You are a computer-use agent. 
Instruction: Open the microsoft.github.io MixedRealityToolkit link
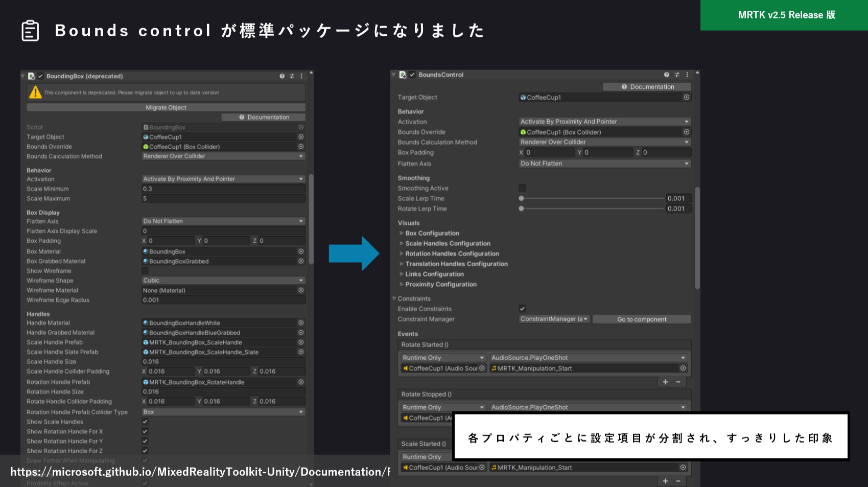(200, 472)
